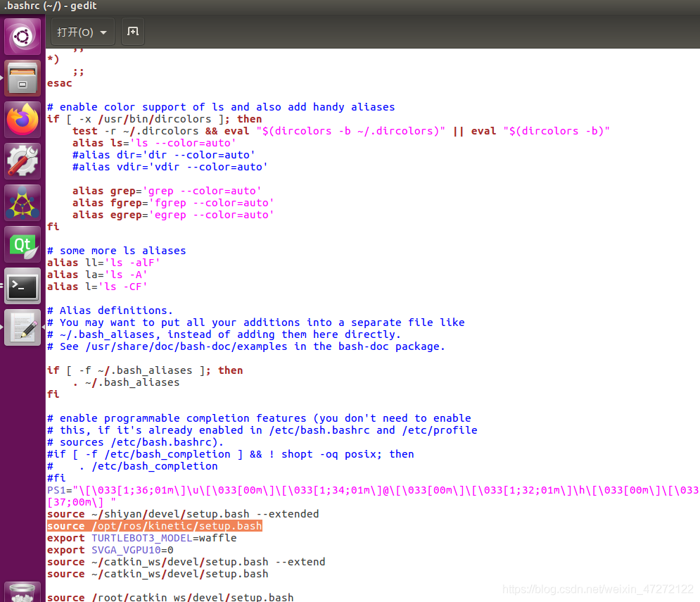Click the export SVGA_VGPU10=0 line
700x602 pixels.
(110, 550)
